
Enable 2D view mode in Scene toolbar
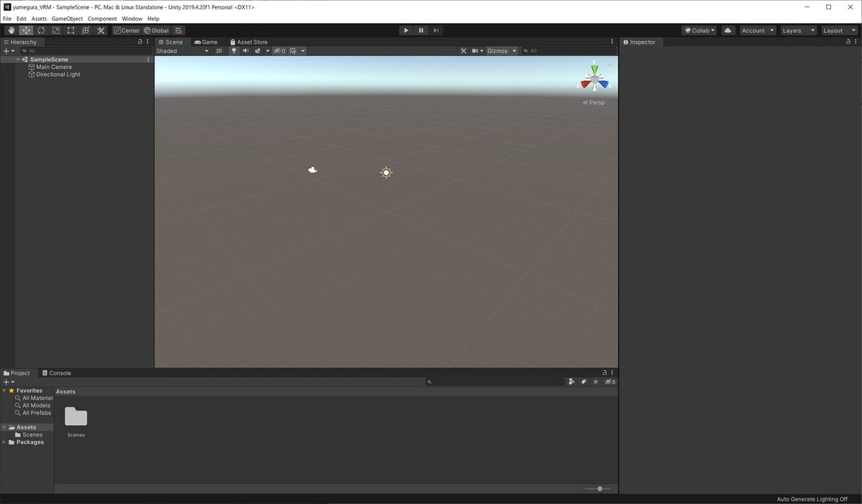point(220,50)
